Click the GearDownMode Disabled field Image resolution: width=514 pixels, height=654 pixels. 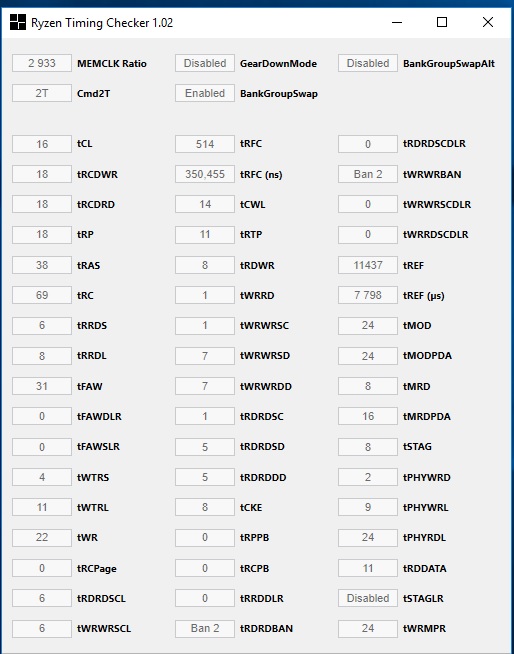(x=205, y=63)
